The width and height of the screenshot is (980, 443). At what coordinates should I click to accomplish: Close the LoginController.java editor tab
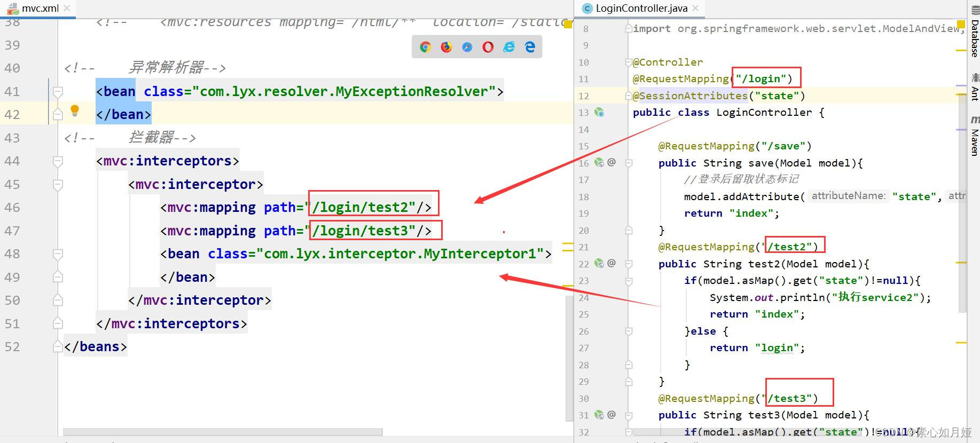(x=695, y=8)
